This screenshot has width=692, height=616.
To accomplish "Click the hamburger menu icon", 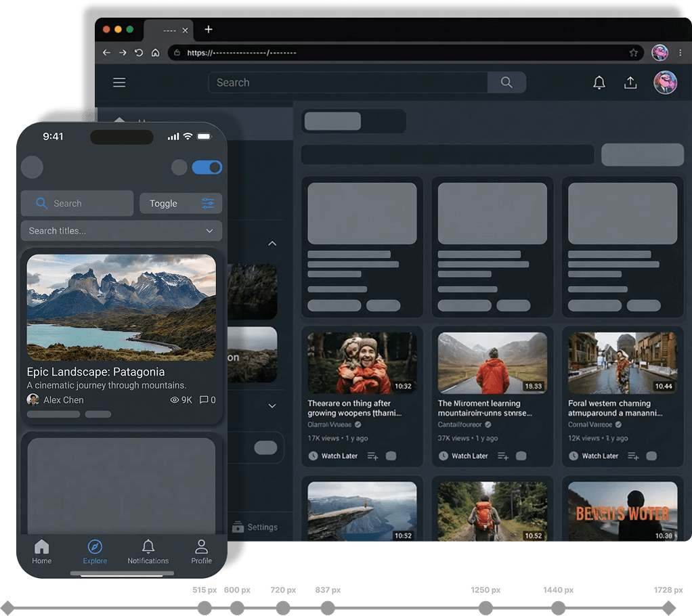I will pyautogui.click(x=119, y=83).
